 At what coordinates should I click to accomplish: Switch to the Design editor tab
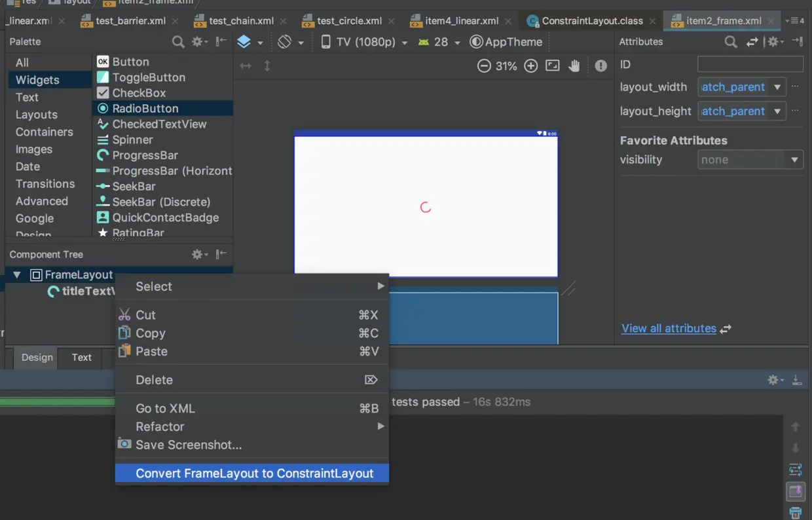coord(37,358)
